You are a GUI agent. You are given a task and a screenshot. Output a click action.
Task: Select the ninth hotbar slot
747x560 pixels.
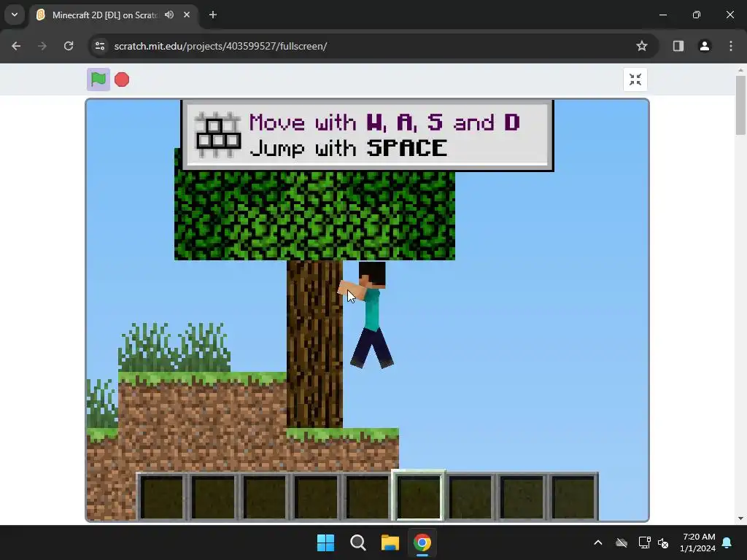pos(573,497)
